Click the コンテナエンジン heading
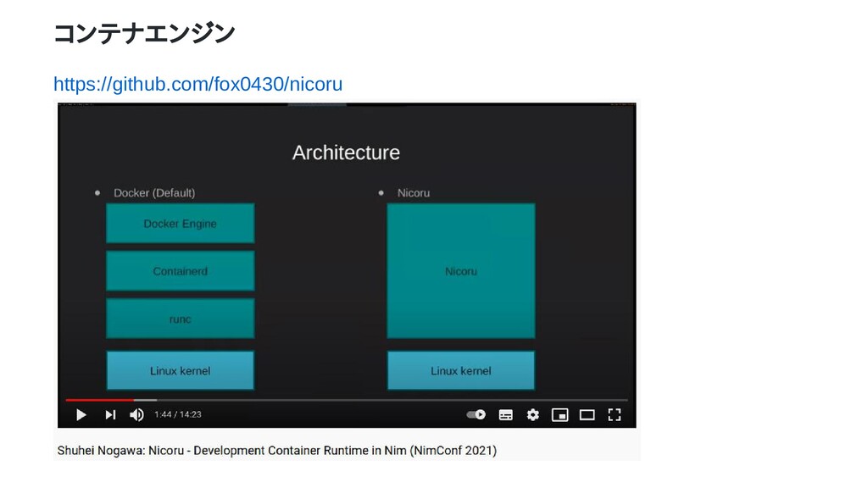Screen dimensions: 868x488 pyautogui.click(x=144, y=33)
